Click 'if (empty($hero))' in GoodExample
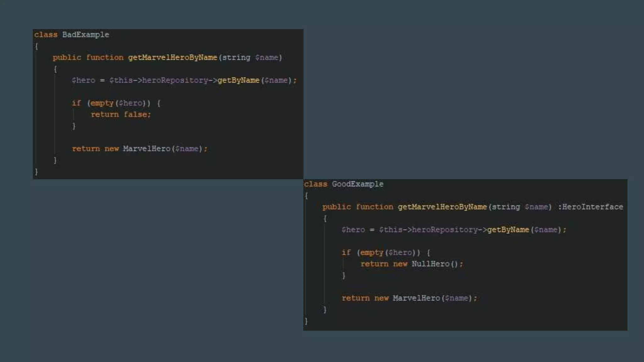Screen dimensions: 644x362 click(x=381, y=253)
